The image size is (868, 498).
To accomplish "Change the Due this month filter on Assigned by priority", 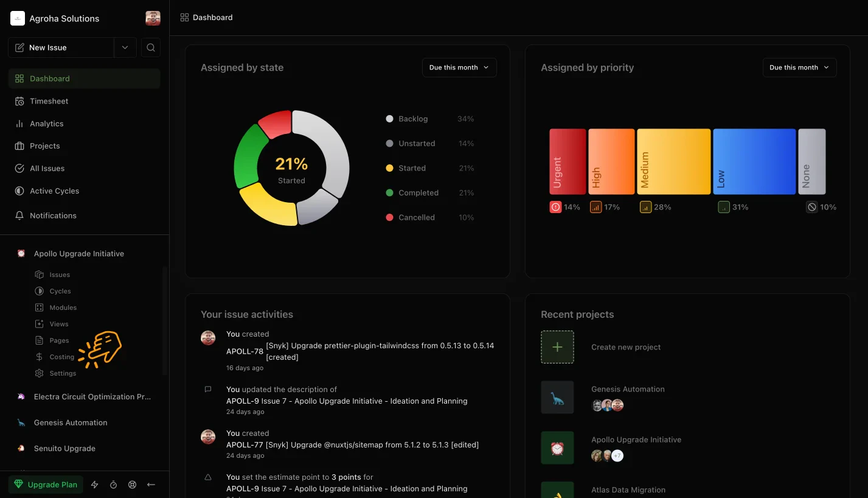I will pos(799,67).
